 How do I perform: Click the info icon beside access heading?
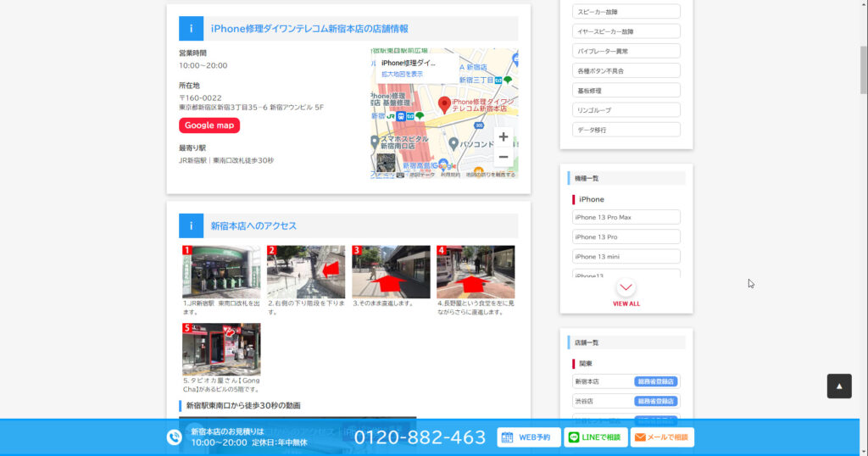191,225
